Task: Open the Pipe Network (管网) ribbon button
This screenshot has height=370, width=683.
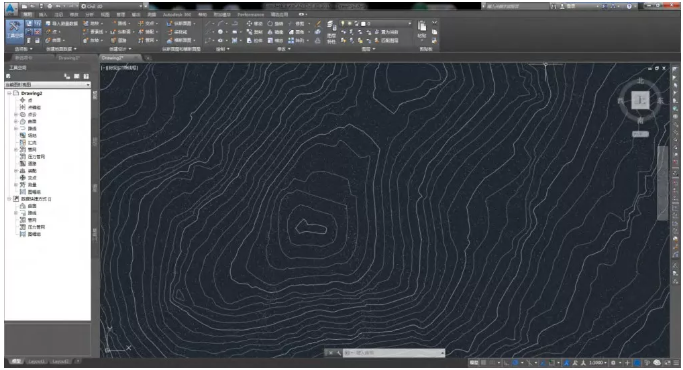Action: (149, 40)
